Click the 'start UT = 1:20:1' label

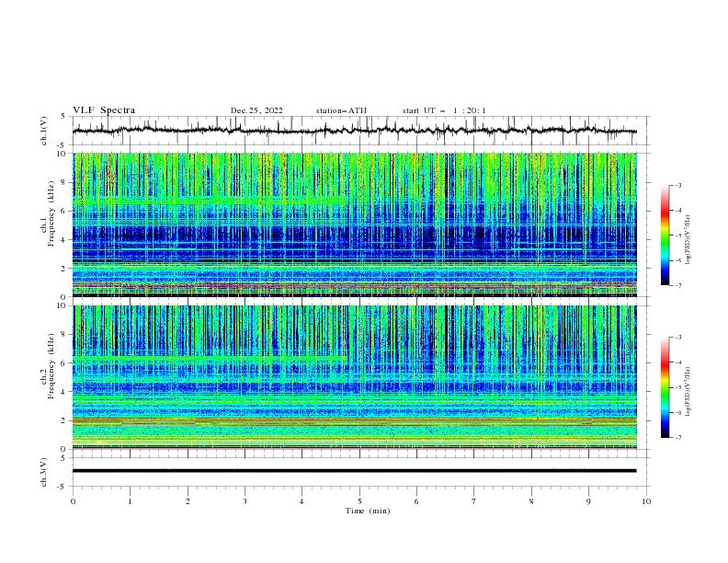[x=444, y=110]
